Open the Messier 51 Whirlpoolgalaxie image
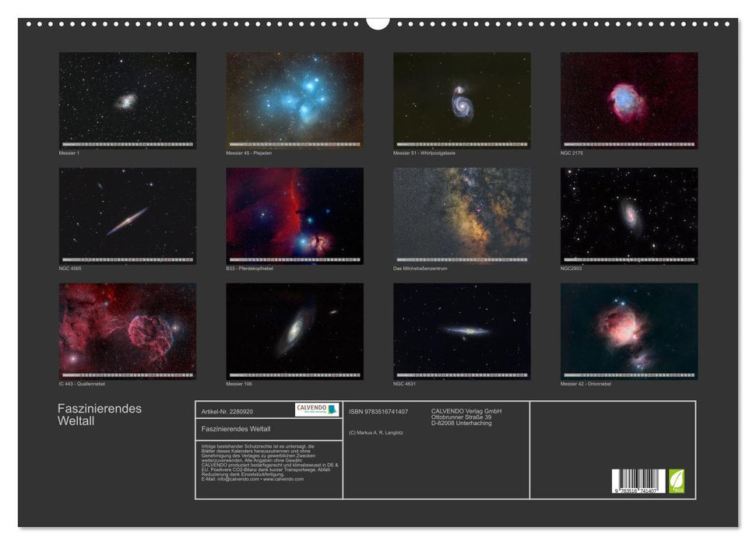The height and width of the screenshot is (545, 756). (462, 100)
